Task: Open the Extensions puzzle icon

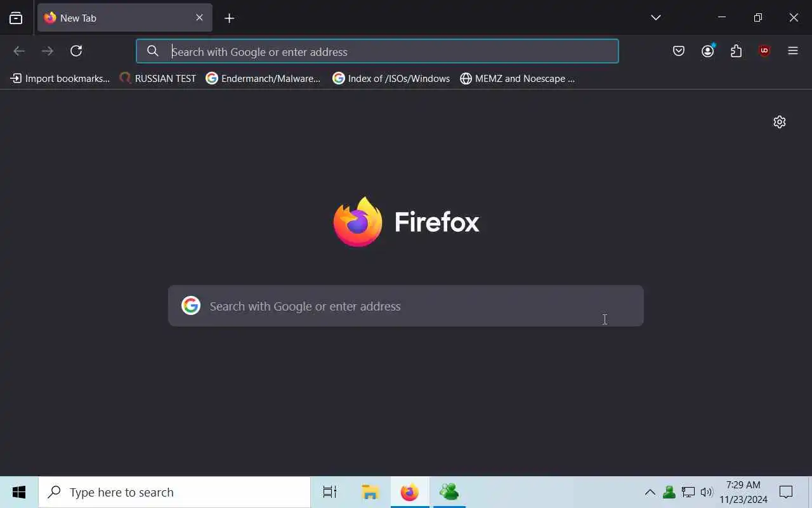Action: (736, 51)
